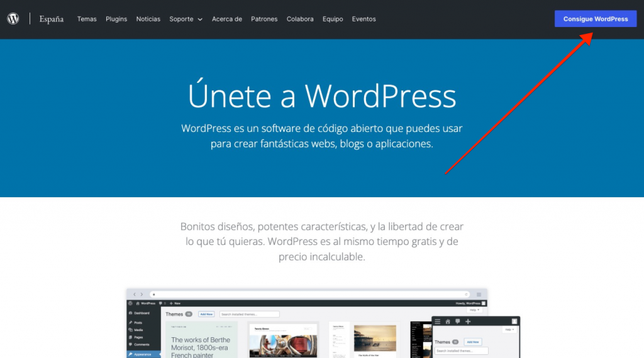Click the plus icon in the mobile preview

pyautogui.click(x=468, y=322)
